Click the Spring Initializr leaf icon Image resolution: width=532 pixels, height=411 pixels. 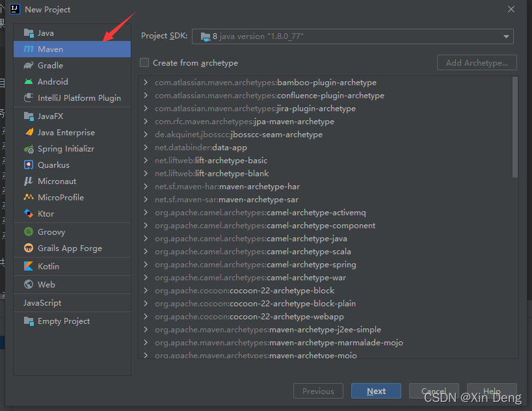(29, 149)
